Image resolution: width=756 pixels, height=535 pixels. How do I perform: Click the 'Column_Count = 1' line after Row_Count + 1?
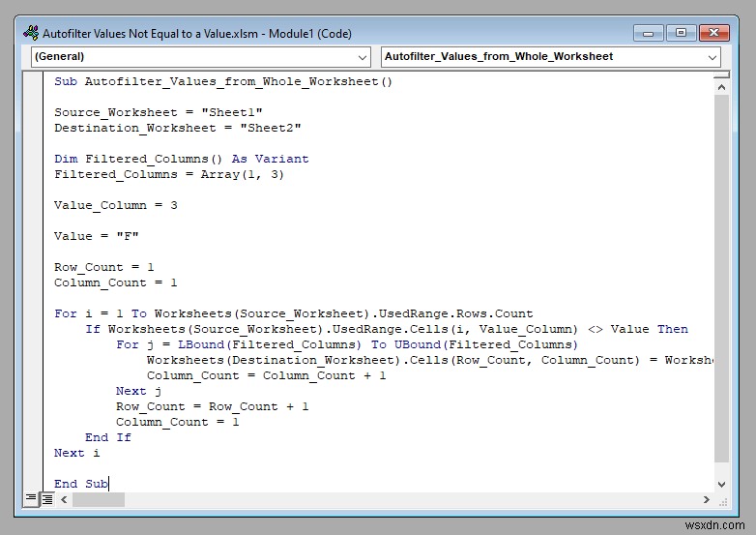(x=178, y=422)
